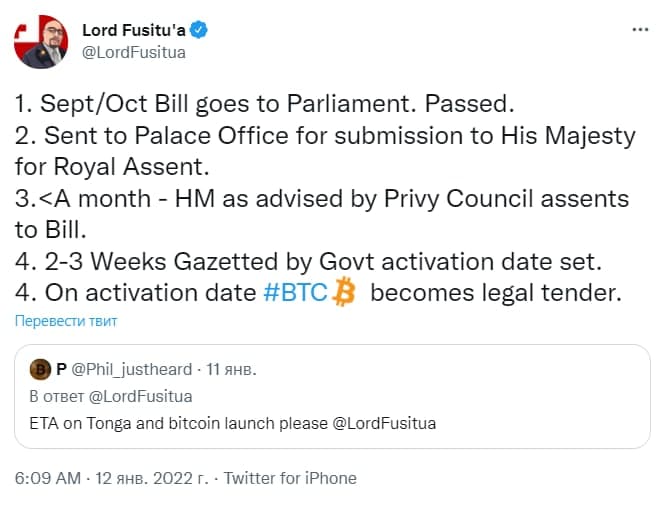Open the #BTC hashtag
Screen dimensions: 669x506
295,293
